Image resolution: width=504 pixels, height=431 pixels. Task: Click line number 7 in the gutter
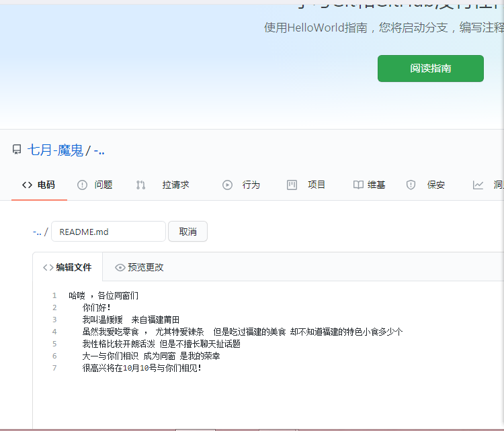point(54,368)
